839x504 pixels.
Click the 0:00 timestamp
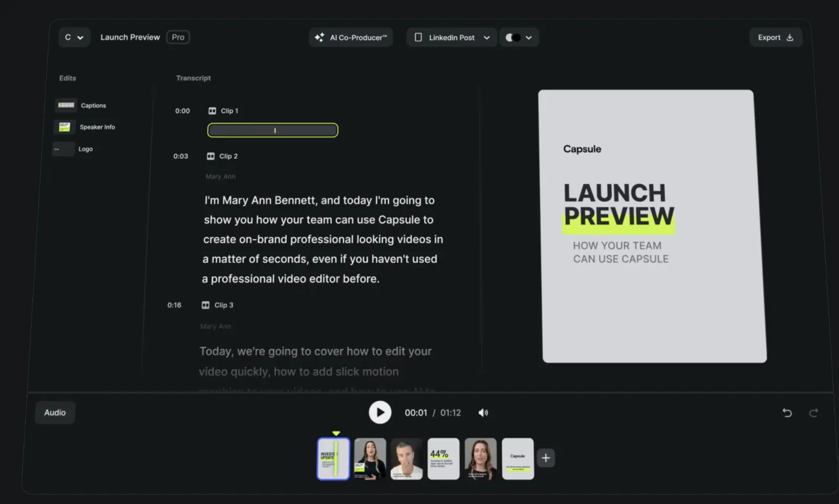pyautogui.click(x=182, y=111)
